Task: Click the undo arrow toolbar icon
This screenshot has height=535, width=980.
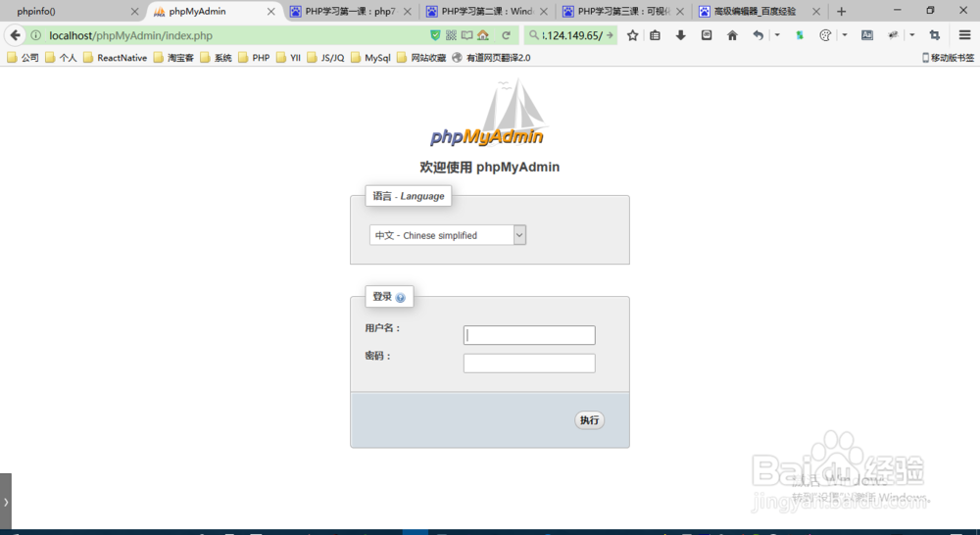Action: click(758, 35)
